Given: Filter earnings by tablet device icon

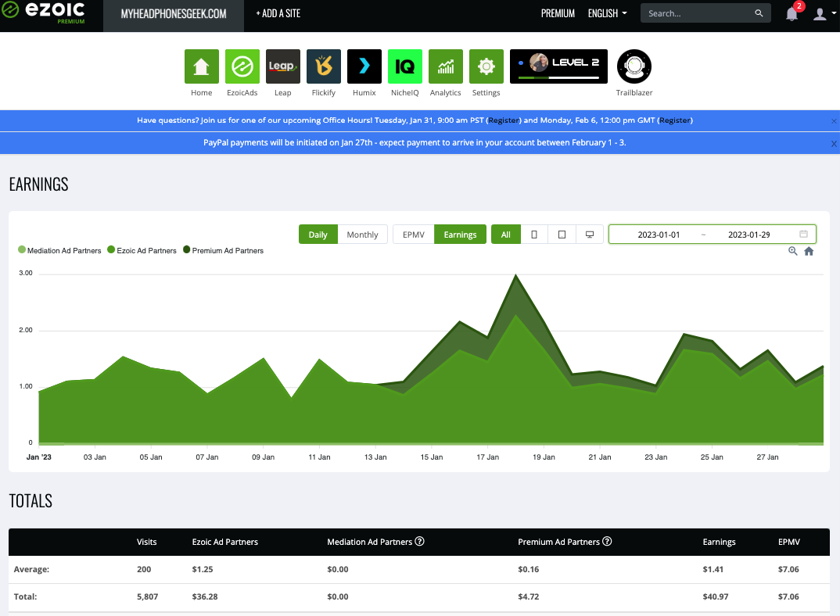Looking at the screenshot, I should coord(562,235).
